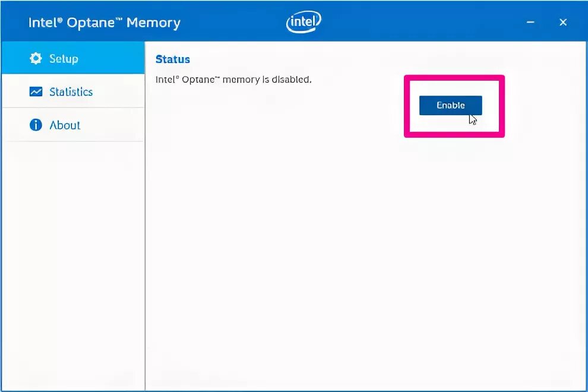Minimize the Intel Optane Memory window
The image size is (588, 392).
coord(530,23)
